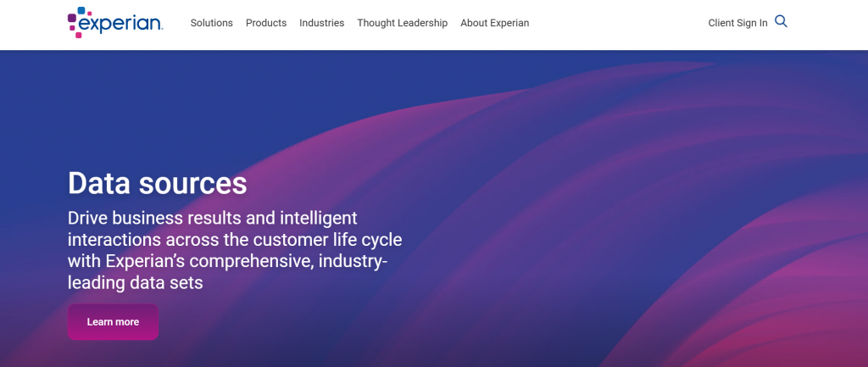Open the Solutions menu
868x367 pixels.
click(x=211, y=23)
